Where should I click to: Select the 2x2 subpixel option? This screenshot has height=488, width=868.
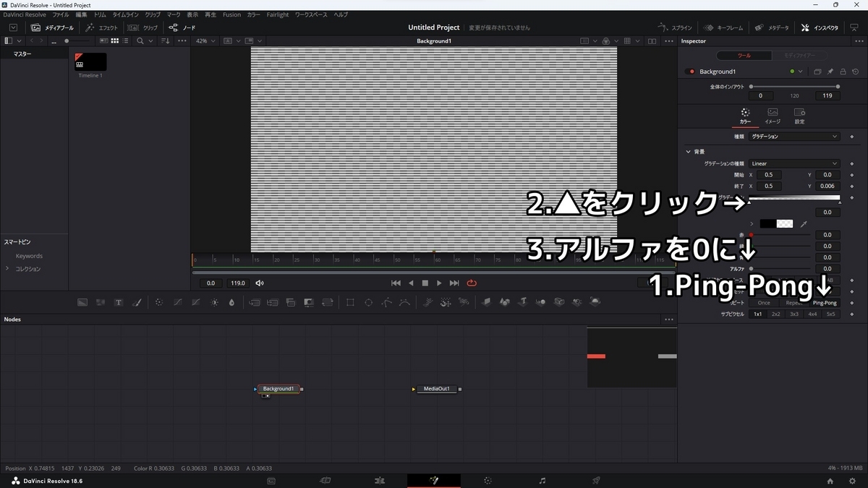click(775, 314)
